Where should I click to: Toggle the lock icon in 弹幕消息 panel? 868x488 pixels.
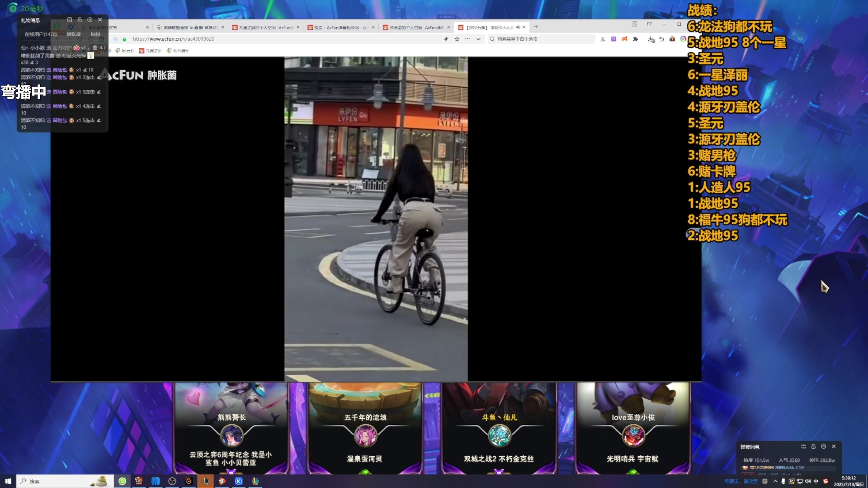point(813,446)
